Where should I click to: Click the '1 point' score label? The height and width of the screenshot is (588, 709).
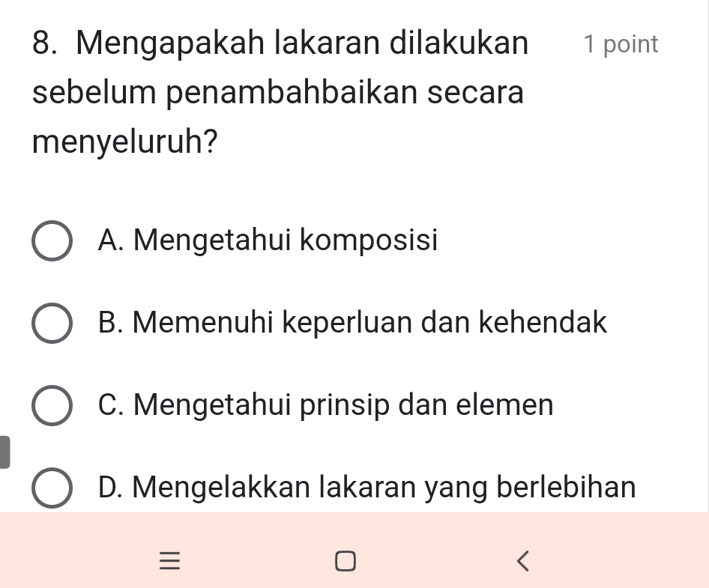621,44
